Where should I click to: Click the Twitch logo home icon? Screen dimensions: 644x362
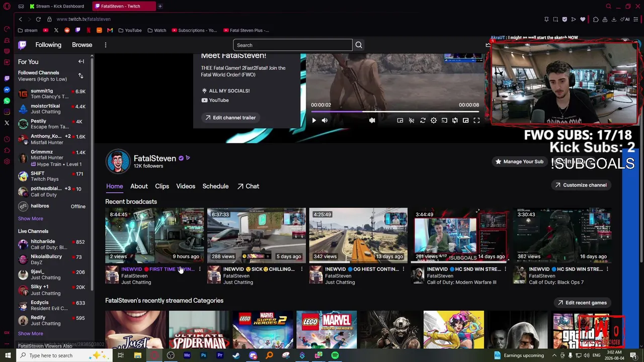pos(22,45)
